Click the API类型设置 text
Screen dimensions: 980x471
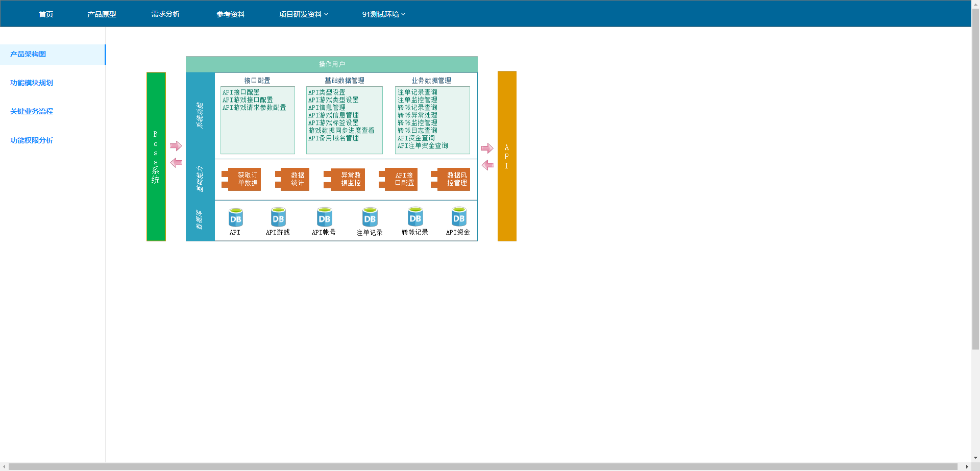click(327, 92)
